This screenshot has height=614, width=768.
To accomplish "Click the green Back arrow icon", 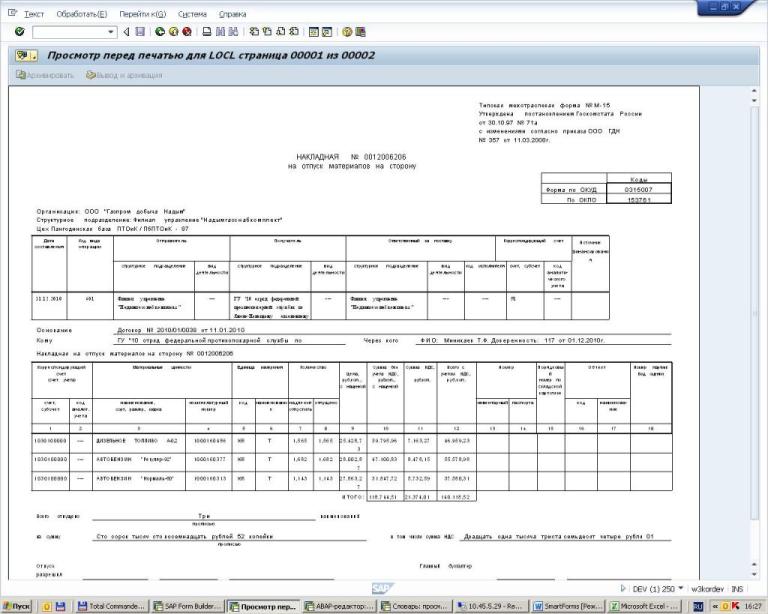I will point(160,32).
